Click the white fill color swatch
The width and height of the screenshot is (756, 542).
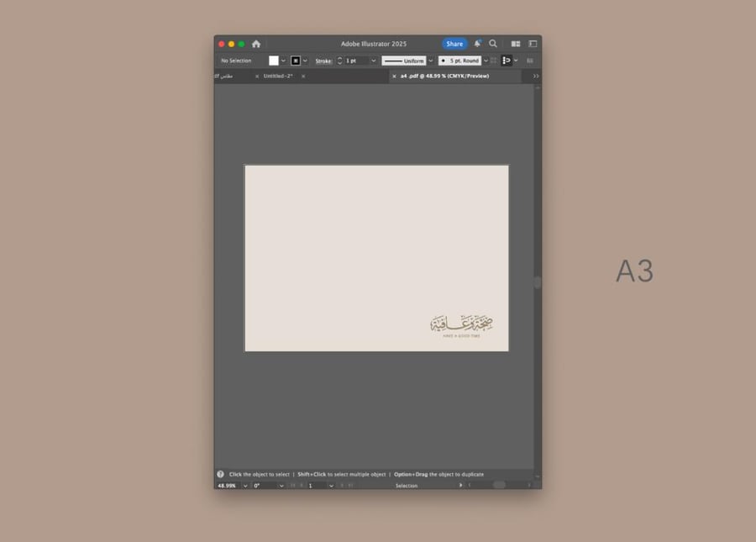click(273, 61)
